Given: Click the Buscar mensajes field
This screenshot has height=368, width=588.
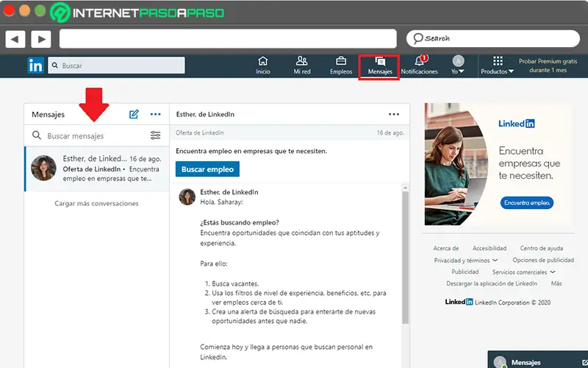Looking at the screenshot, I should pyautogui.click(x=97, y=135).
